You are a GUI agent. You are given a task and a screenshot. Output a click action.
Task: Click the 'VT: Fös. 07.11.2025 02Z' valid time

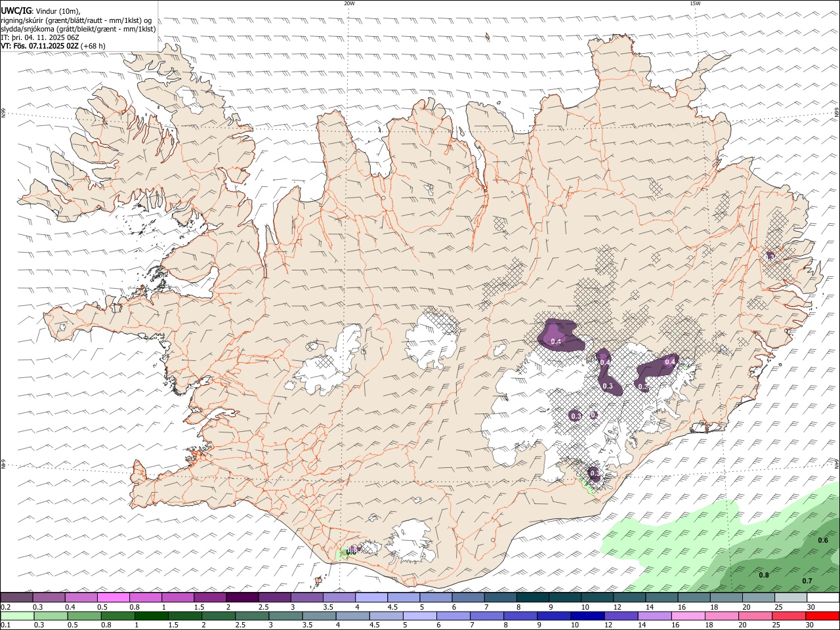(40, 46)
